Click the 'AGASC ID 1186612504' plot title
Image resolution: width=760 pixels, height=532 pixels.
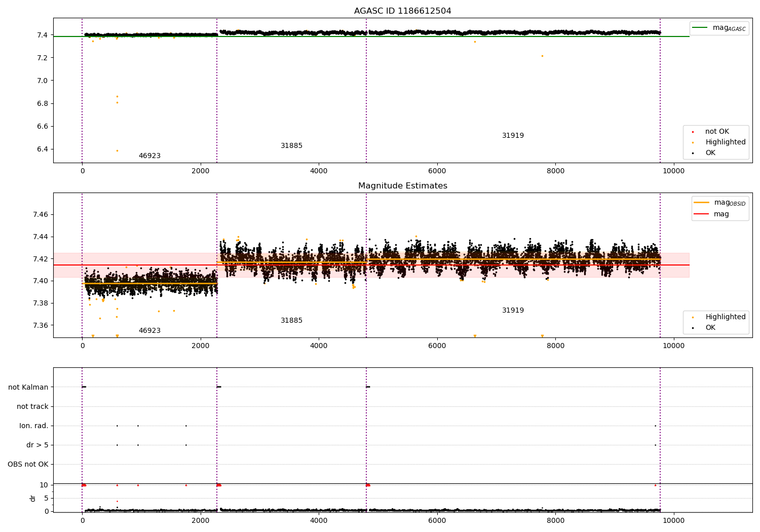coord(402,11)
